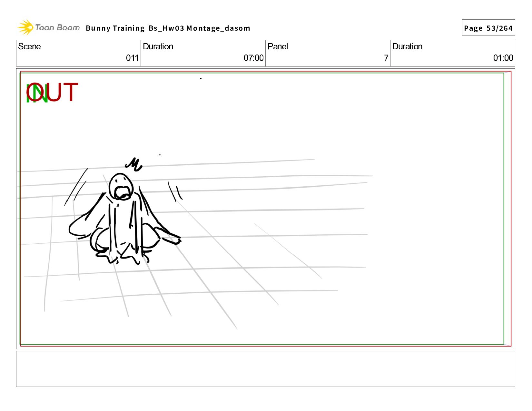This screenshot has height=411, width=532.
Task: Click the scene duration '07:00'
Action: (x=253, y=58)
